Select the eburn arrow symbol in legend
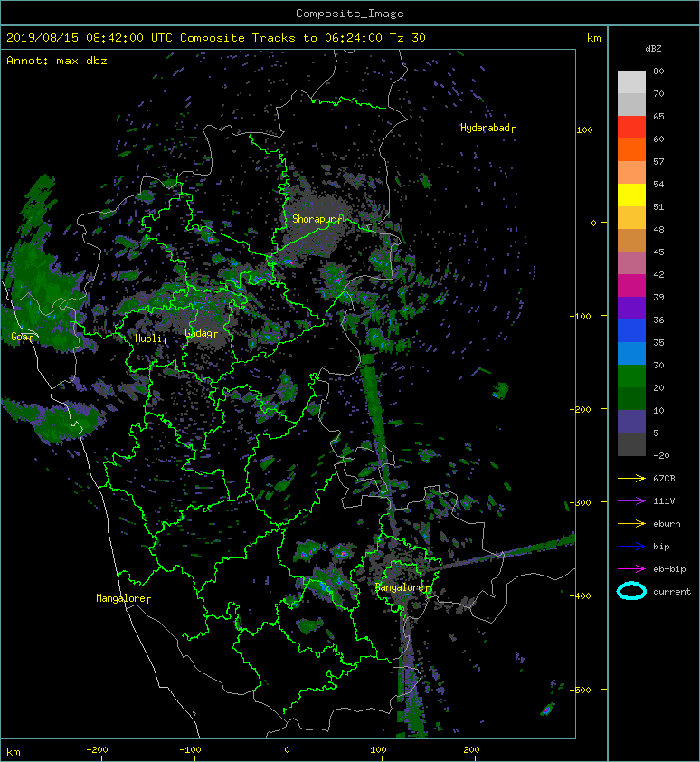The image size is (700, 762). (631, 524)
